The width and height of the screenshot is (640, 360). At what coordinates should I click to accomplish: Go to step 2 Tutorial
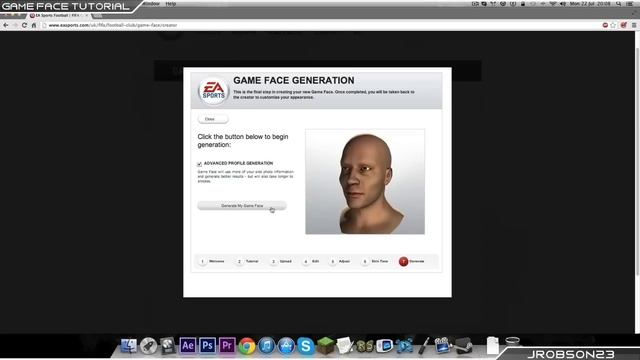click(x=247, y=261)
